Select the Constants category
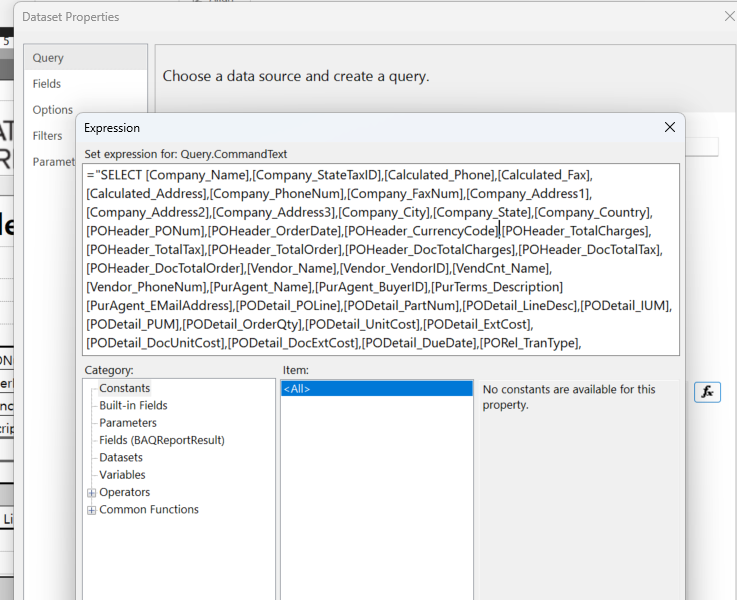The image size is (737, 600). pyautogui.click(x=125, y=388)
